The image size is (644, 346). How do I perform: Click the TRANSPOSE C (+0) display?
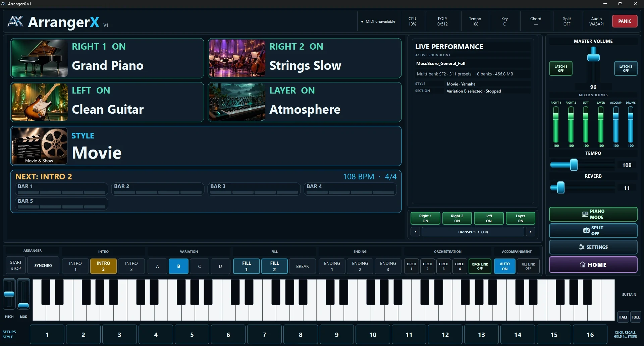[x=473, y=232]
